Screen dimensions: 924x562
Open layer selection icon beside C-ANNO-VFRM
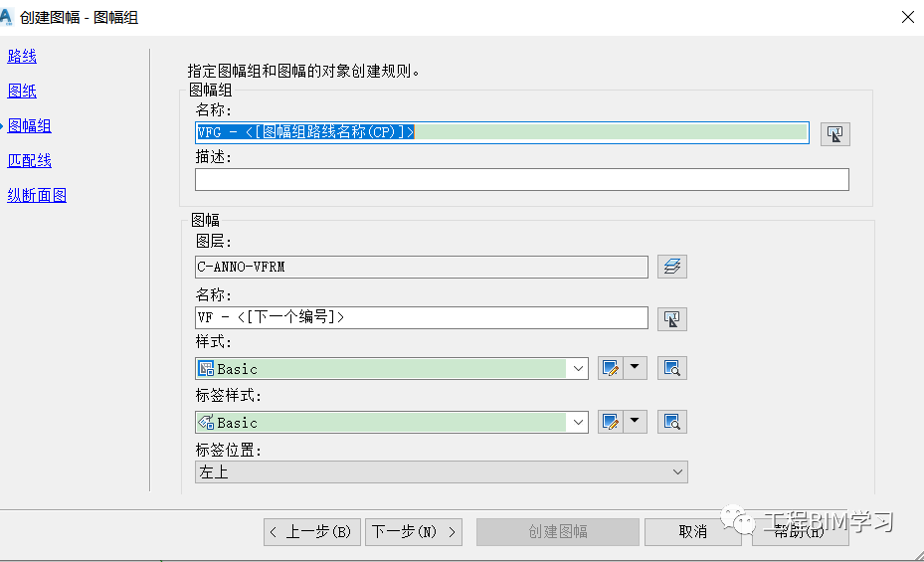coord(671,267)
